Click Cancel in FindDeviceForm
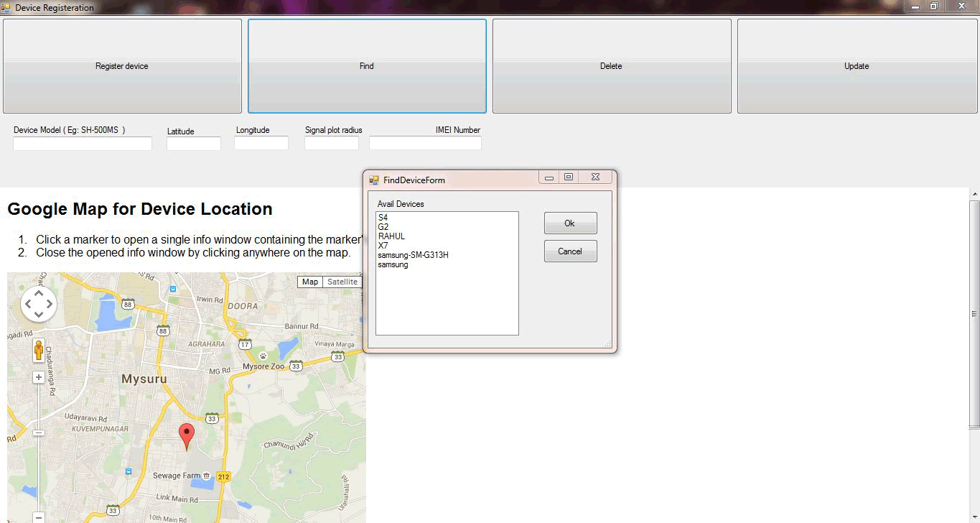 [x=570, y=251]
